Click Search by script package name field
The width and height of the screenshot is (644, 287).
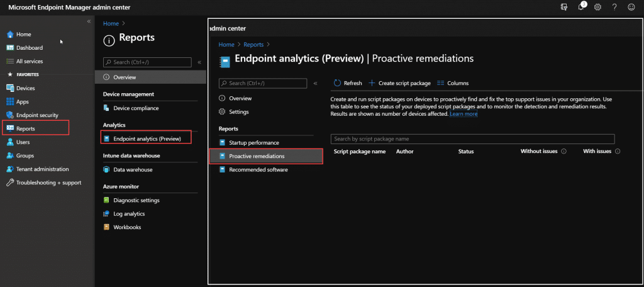tap(473, 139)
